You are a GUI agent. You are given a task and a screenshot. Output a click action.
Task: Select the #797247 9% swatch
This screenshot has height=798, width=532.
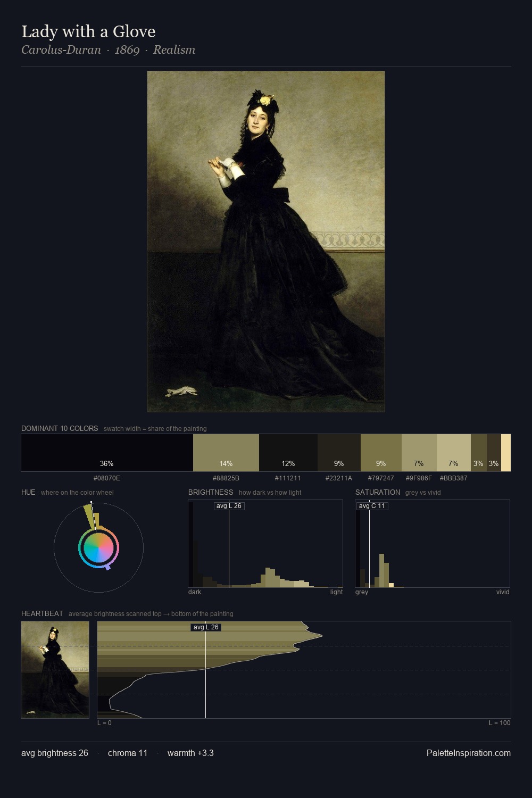381,453
